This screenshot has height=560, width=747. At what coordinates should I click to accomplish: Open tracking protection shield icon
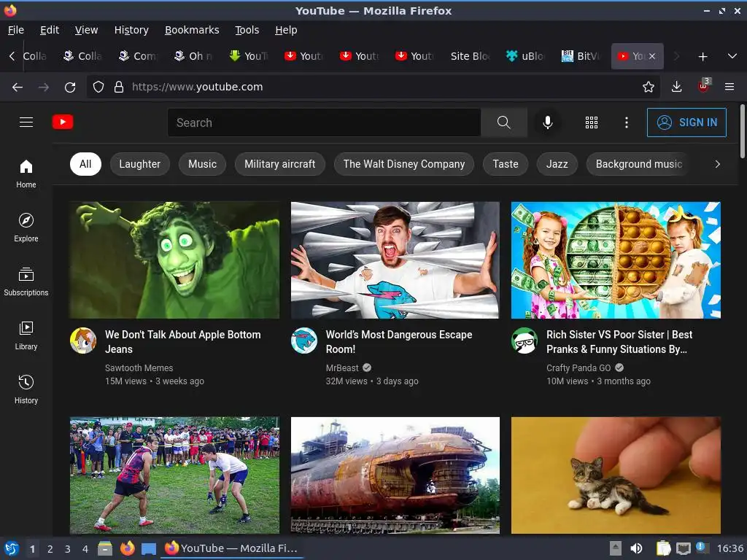click(98, 87)
